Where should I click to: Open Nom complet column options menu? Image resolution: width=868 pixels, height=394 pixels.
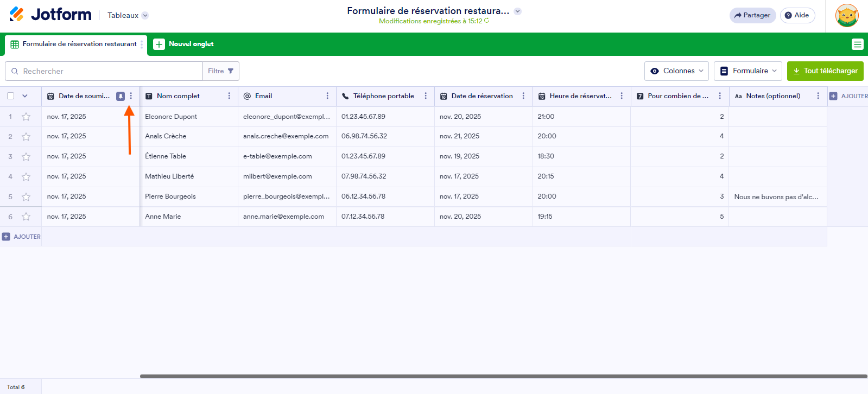point(229,96)
